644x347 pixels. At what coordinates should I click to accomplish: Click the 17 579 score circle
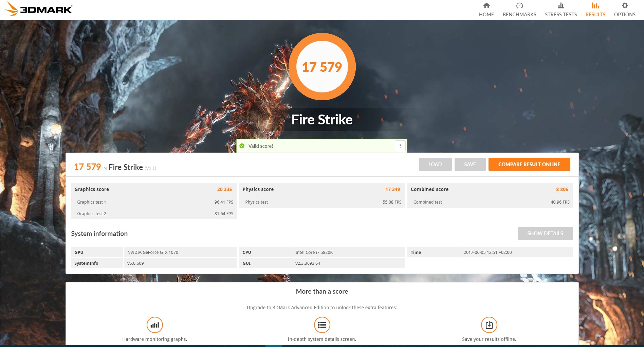[x=322, y=67]
